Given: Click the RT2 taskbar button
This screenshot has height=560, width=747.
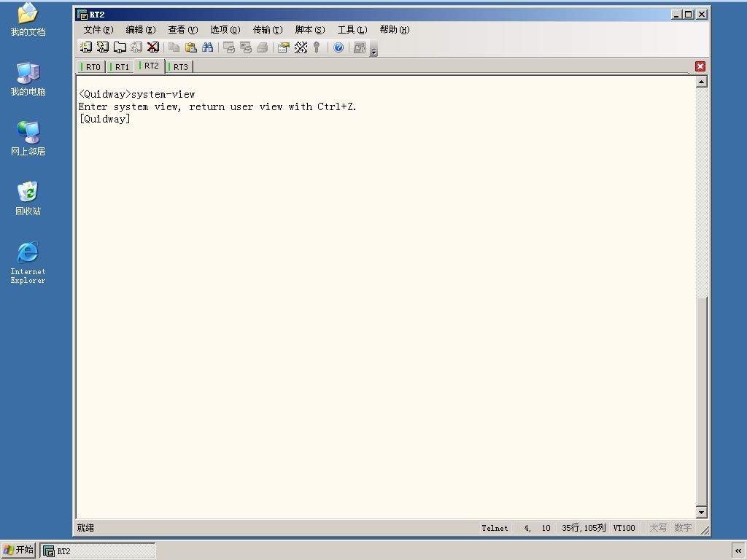Looking at the screenshot, I should 98,551.
